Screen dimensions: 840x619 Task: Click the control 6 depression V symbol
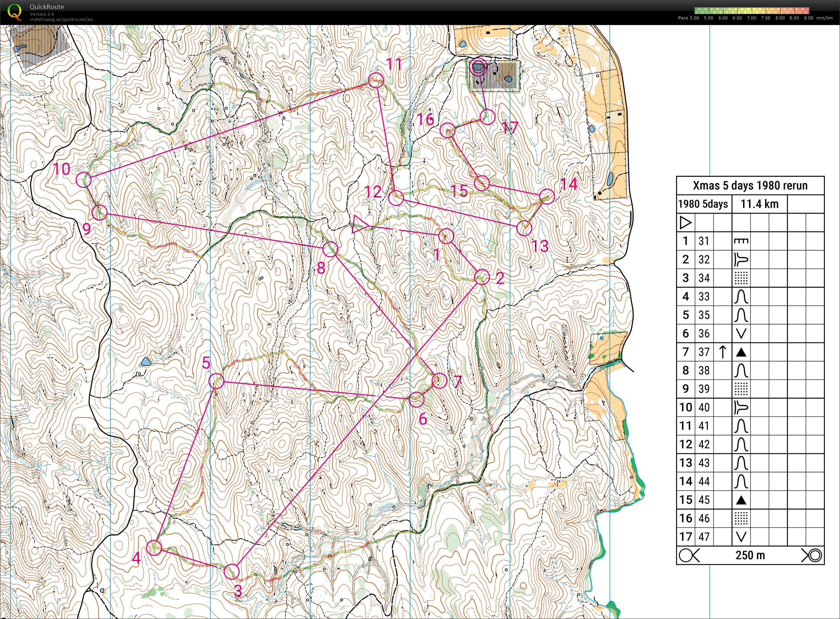741,333
